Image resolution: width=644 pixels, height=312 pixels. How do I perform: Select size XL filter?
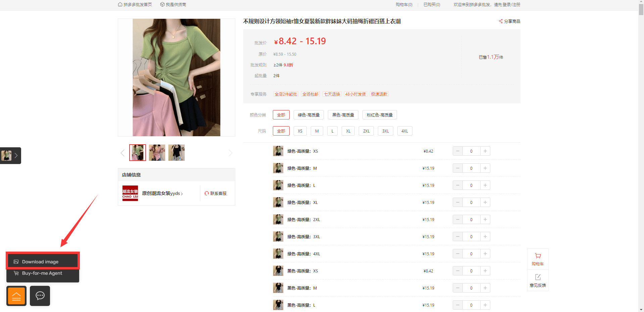[348, 131]
